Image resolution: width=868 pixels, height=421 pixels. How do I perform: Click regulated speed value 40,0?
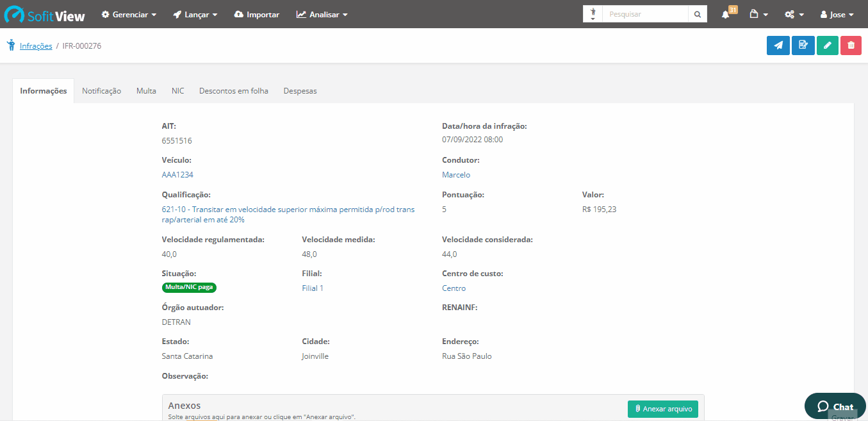click(169, 254)
